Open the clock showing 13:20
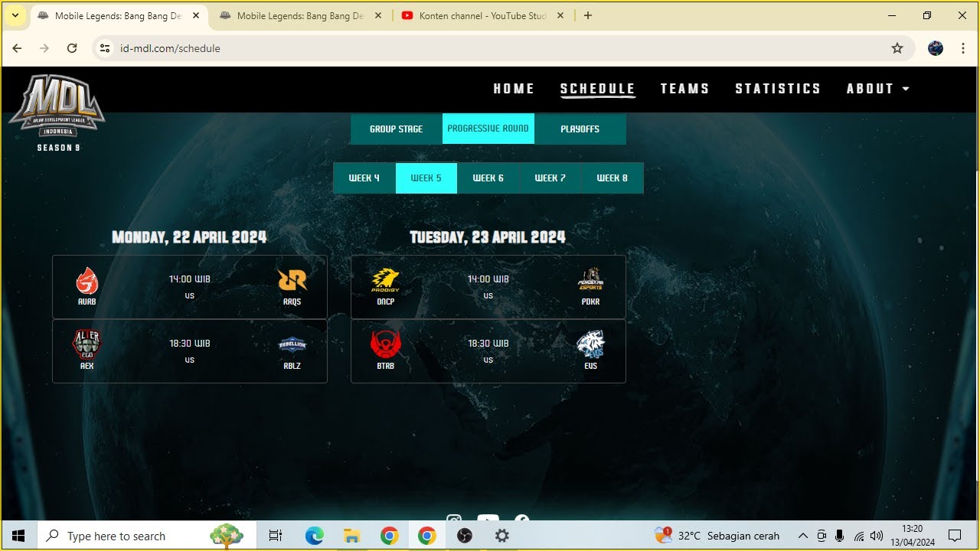The image size is (980, 551). 913,536
